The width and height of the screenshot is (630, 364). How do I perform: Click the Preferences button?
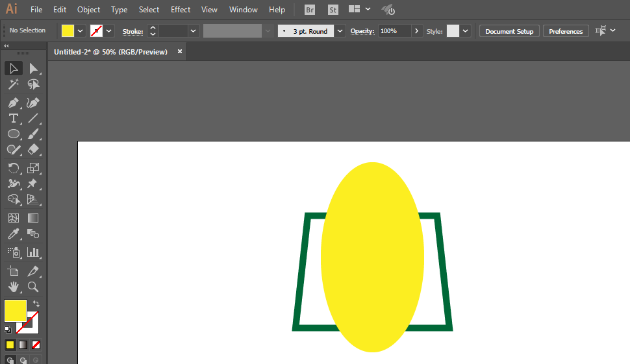click(x=566, y=31)
